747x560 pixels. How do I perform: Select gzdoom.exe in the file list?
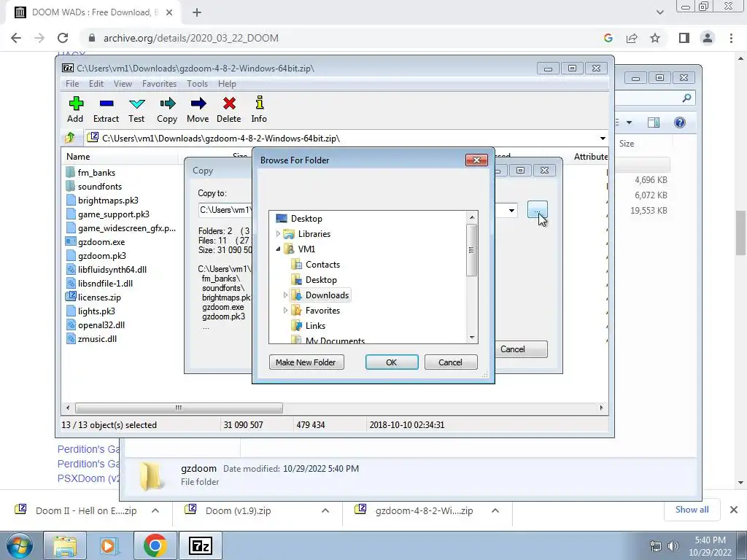[101, 242]
